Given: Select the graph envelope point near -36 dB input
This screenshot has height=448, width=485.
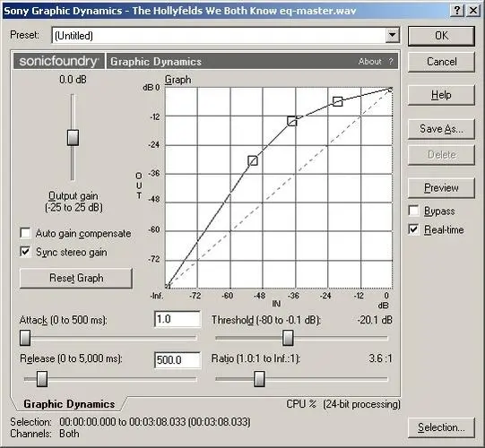Looking at the screenshot, I should [x=292, y=121].
